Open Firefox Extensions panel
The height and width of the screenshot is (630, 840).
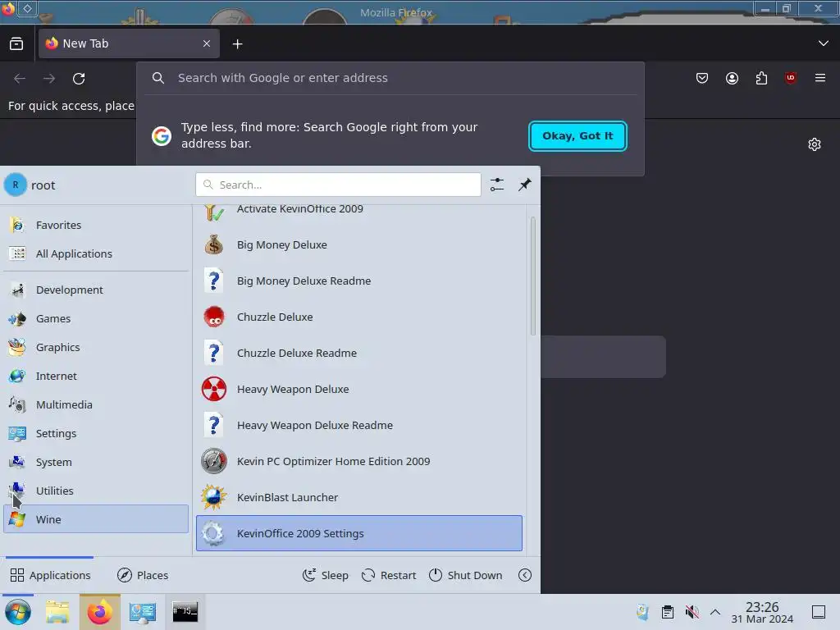click(761, 78)
